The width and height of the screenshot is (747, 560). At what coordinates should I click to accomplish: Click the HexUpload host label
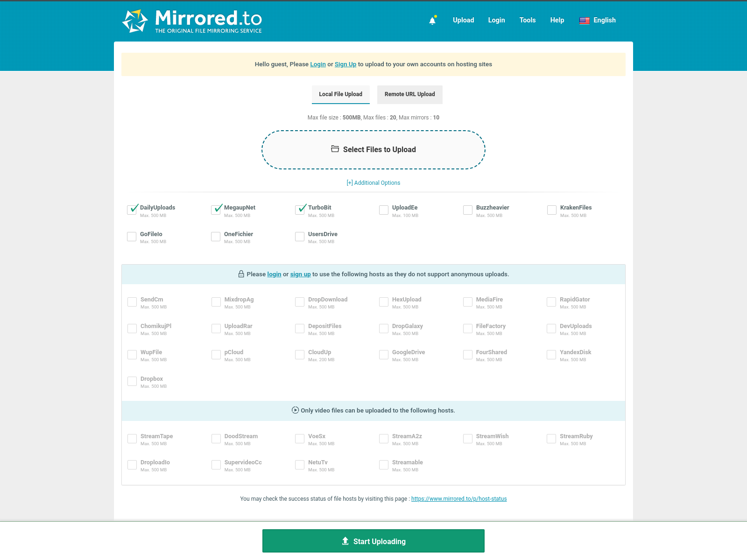tap(407, 300)
